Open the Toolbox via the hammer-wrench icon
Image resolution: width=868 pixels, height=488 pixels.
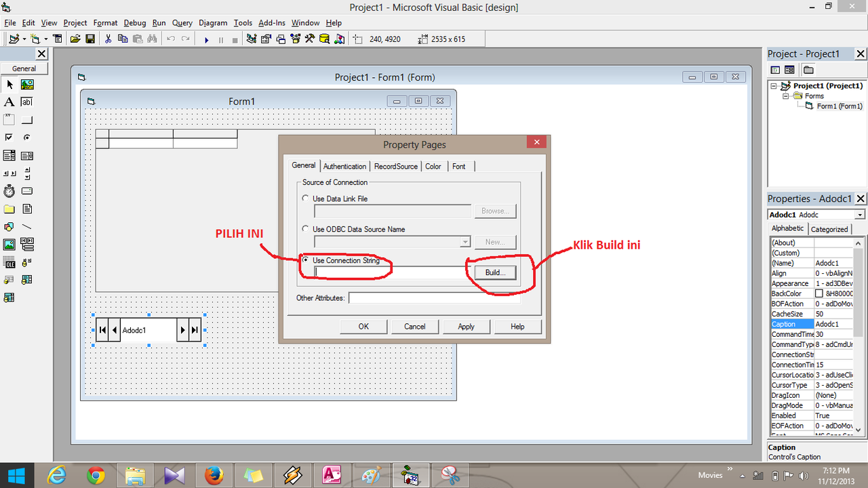point(309,39)
